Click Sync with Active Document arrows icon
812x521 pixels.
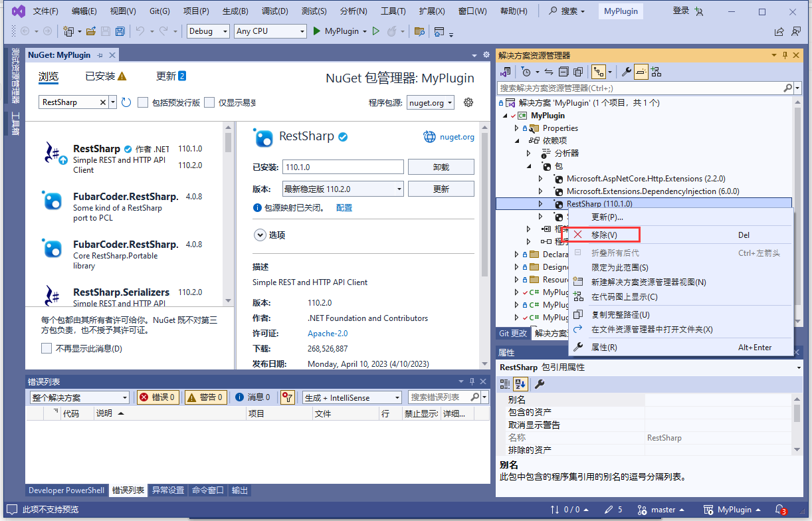pos(549,72)
